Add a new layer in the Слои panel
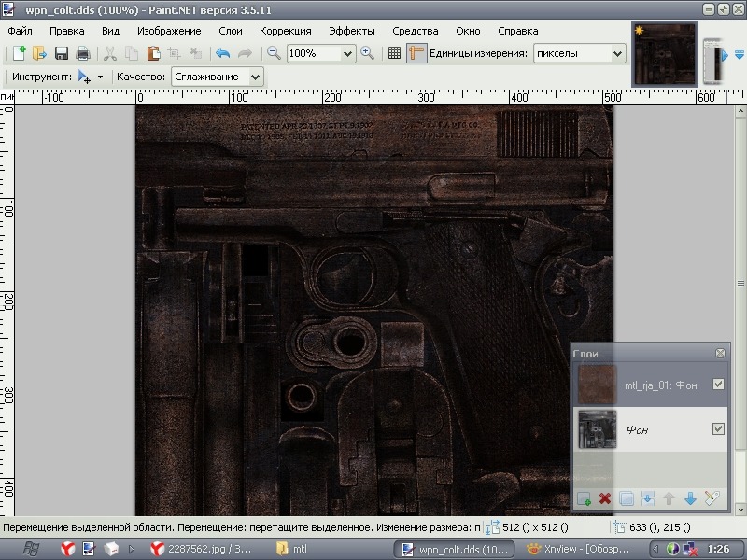 point(584,499)
